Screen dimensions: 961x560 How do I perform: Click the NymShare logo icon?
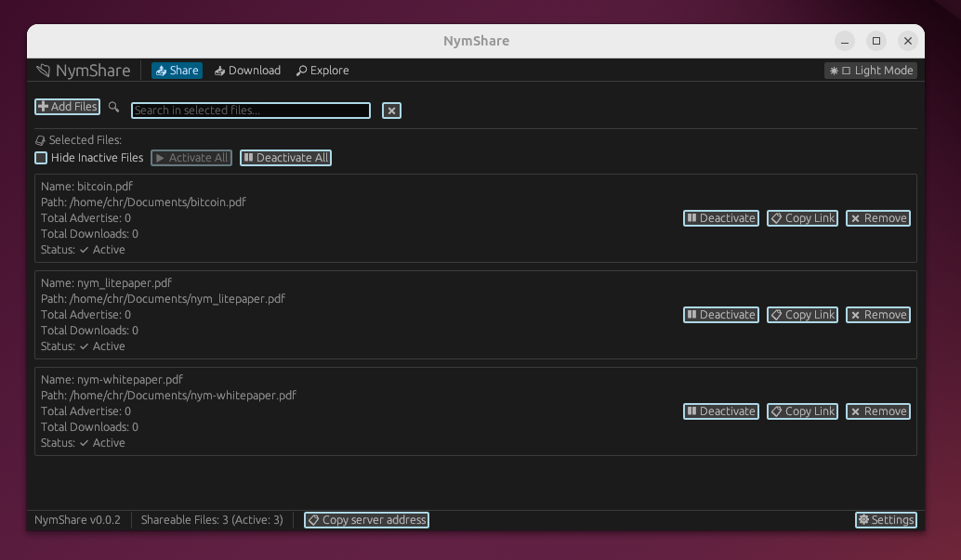[x=43, y=71]
